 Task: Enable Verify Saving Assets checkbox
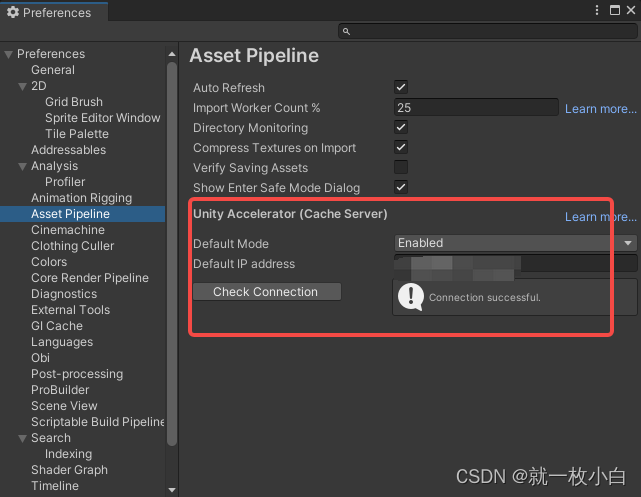click(x=401, y=167)
